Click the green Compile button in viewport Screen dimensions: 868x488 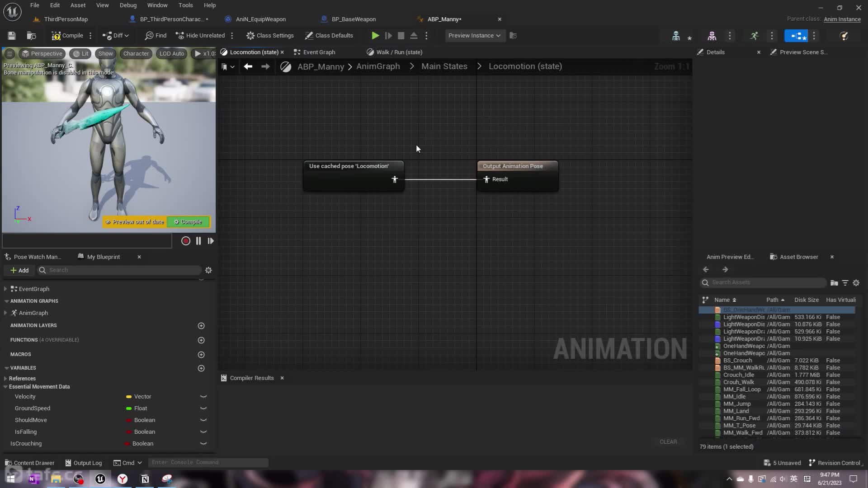[188, 222]
